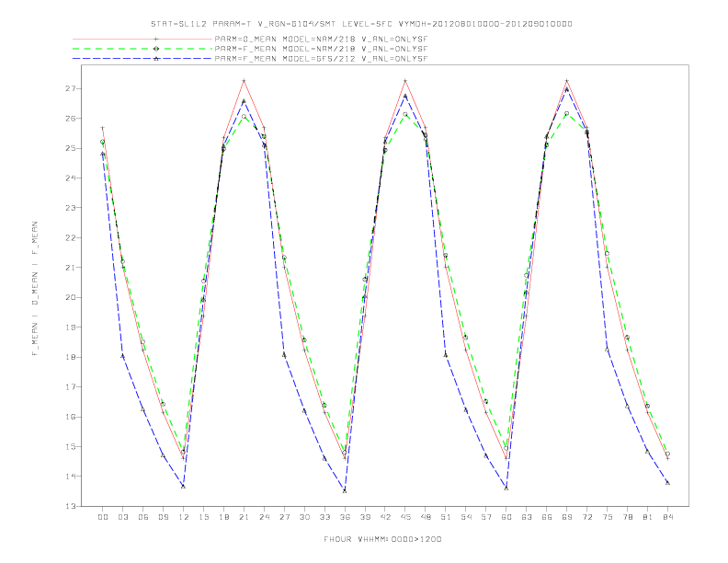728x563 pixels.
Task: Click y-axis tick label 22
Action: click(x=71, y=238)
